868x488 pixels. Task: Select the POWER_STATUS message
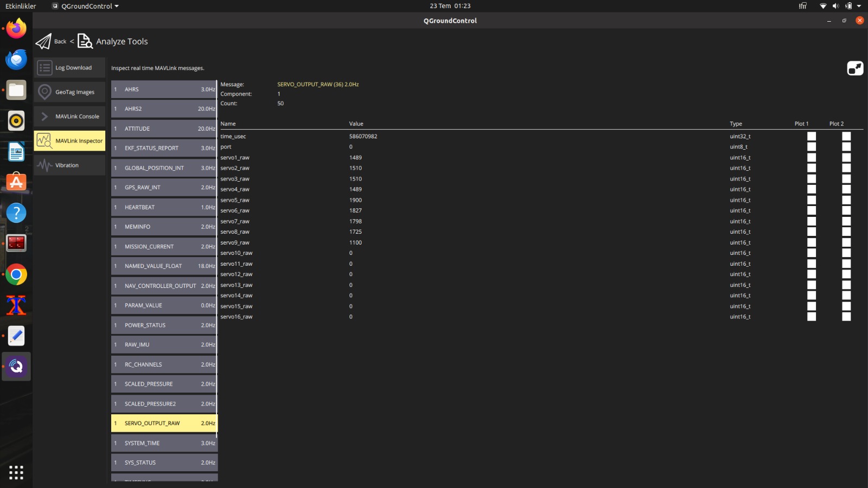click(163, 325)
